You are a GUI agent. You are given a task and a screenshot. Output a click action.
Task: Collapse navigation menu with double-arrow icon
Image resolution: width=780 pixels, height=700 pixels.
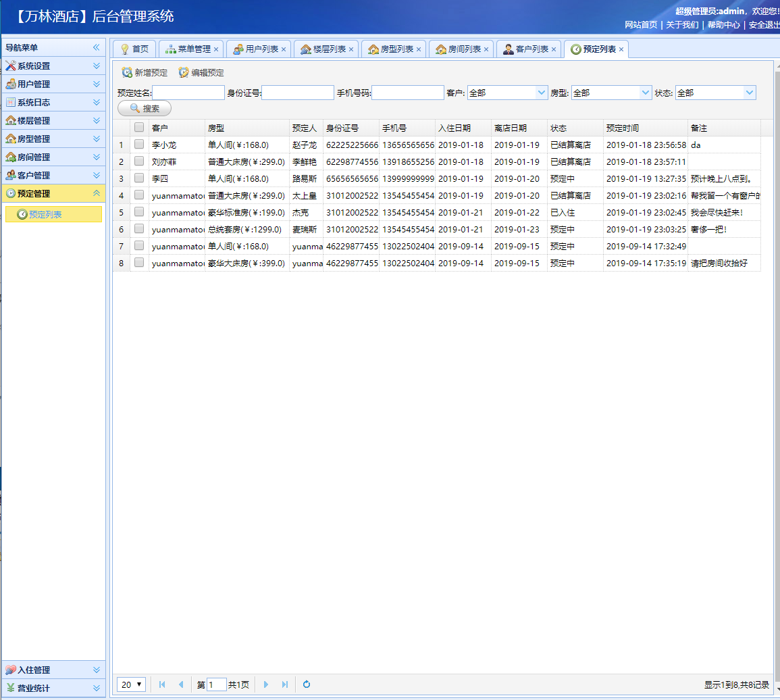pos(96,47)
